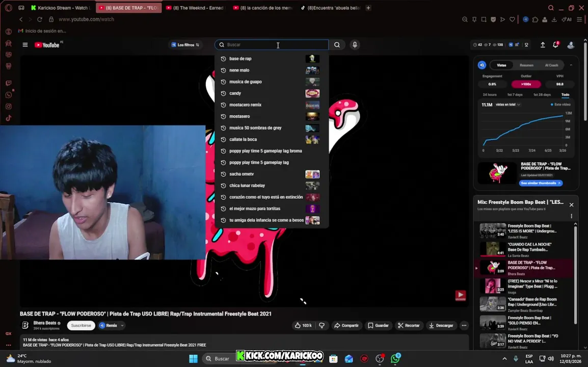
Task: Open Instagram from the Opera GX sidebar
Action: click(8, 107)
